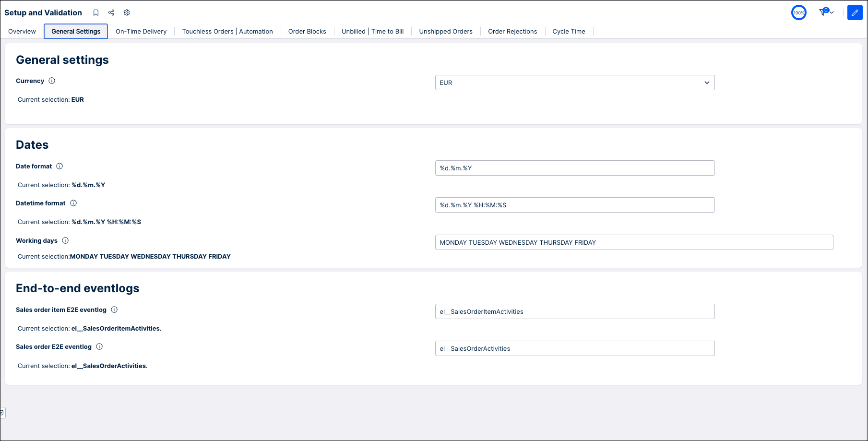Go to the Cycle Time tab
This screenshot has width=868, height=441.
569,31
